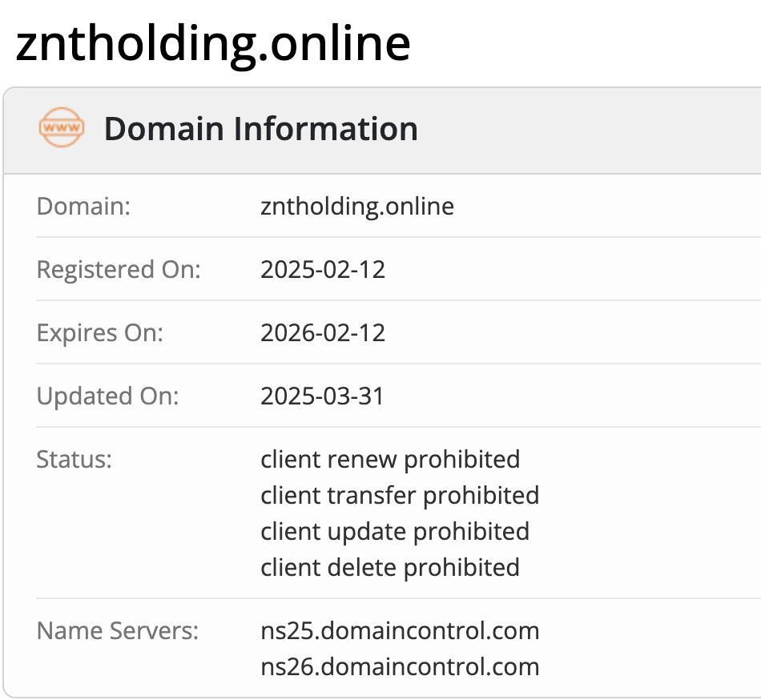Click the Domain Information panel title
This screenshot has width=761, height=700.
tap(260, 129)
